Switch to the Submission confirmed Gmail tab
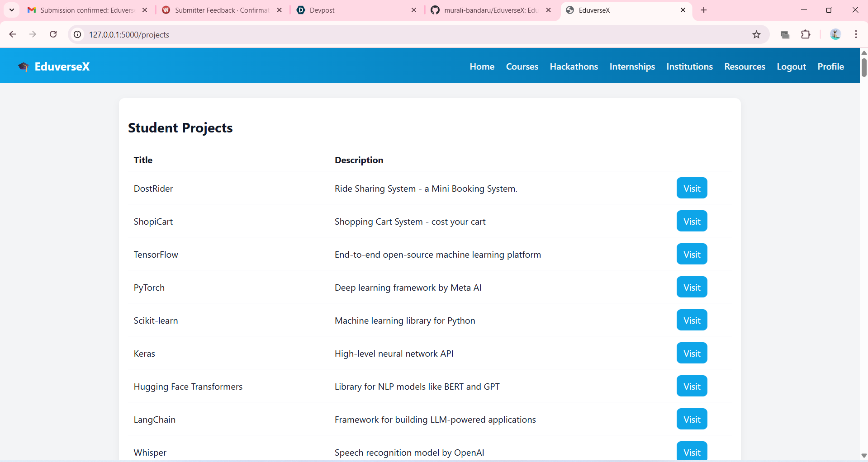The height and width of the screenshot is (462, 868). 87,10
